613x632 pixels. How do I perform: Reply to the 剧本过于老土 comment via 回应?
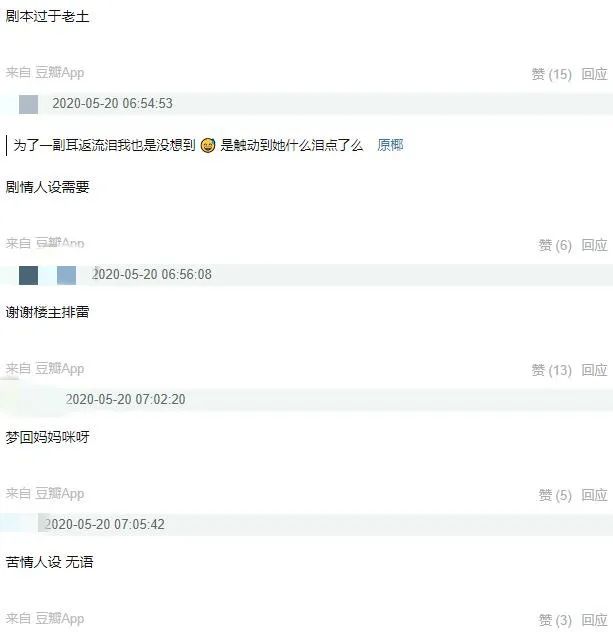click(594, 74)
